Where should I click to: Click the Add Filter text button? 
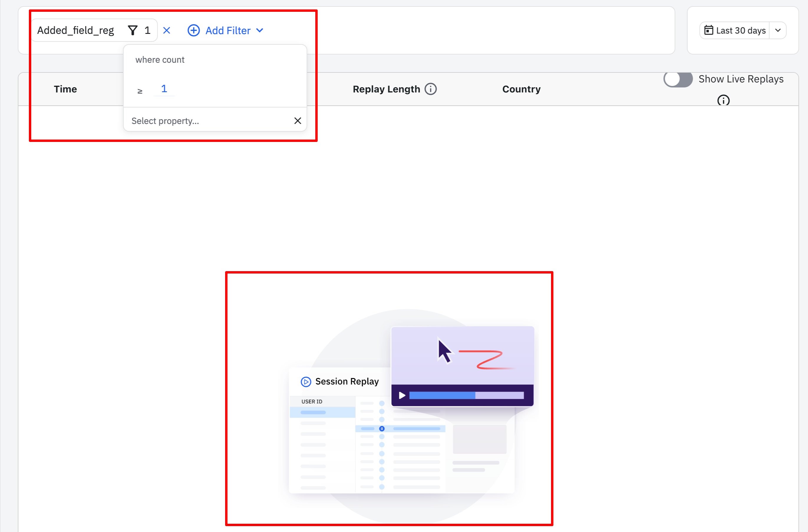(228, 31)
